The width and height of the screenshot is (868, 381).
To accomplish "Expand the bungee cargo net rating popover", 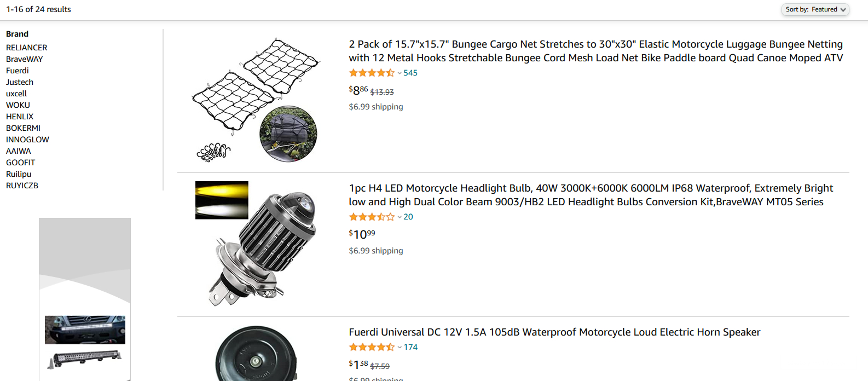I will (400, 73).
